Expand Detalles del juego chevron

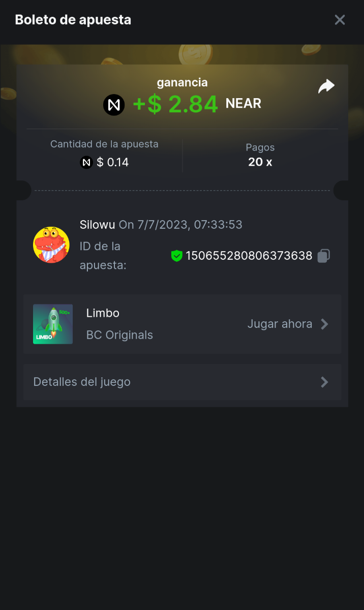(324, 382)
